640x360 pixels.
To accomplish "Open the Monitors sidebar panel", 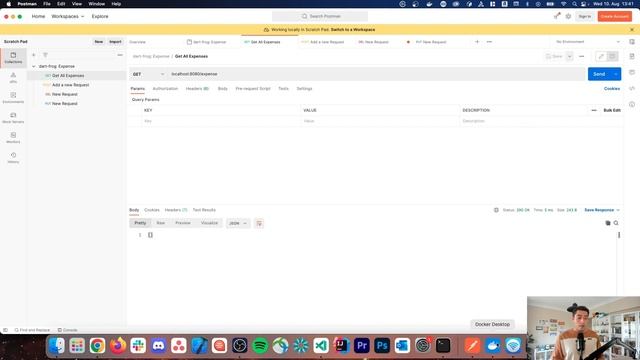I will coord(13,138).
